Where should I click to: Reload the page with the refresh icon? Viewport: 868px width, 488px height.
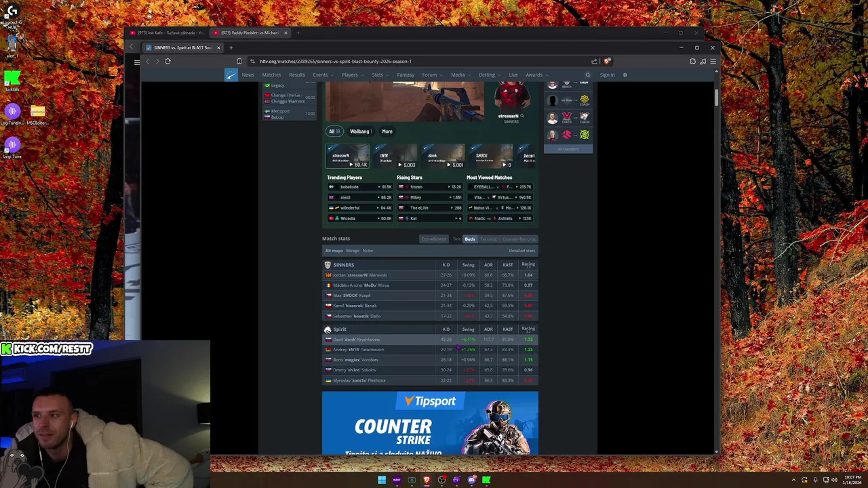pyautogui.click(x=167, y=62)
